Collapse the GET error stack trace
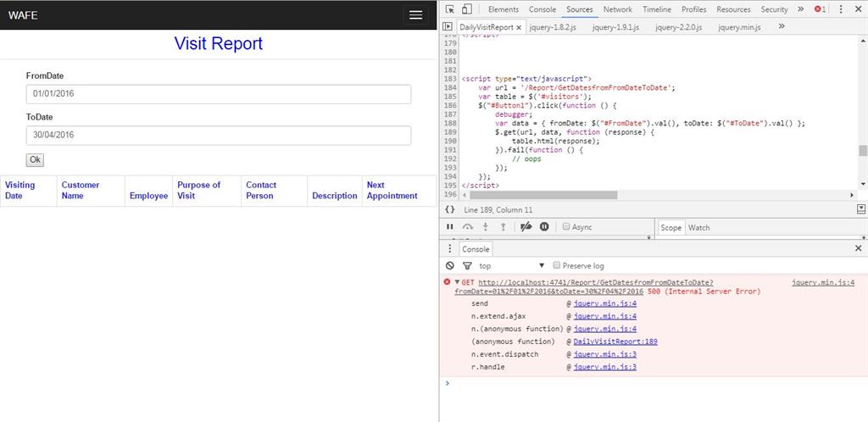This screenshot has width=868, height=422. (x=457, y=282)
